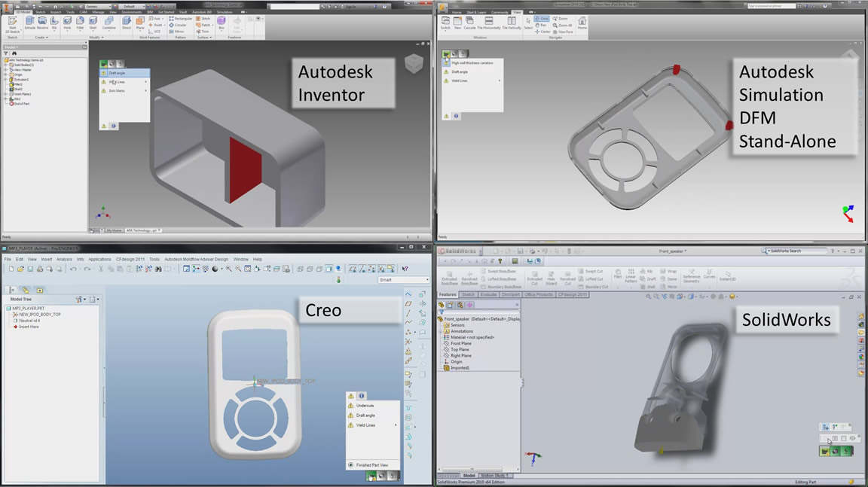Click the green DFM indicator in Inventor viewport

point(103,63)
